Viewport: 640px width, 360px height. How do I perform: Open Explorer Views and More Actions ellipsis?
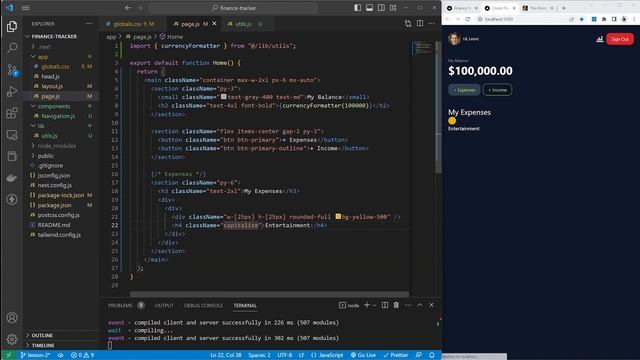pos(89,24)
